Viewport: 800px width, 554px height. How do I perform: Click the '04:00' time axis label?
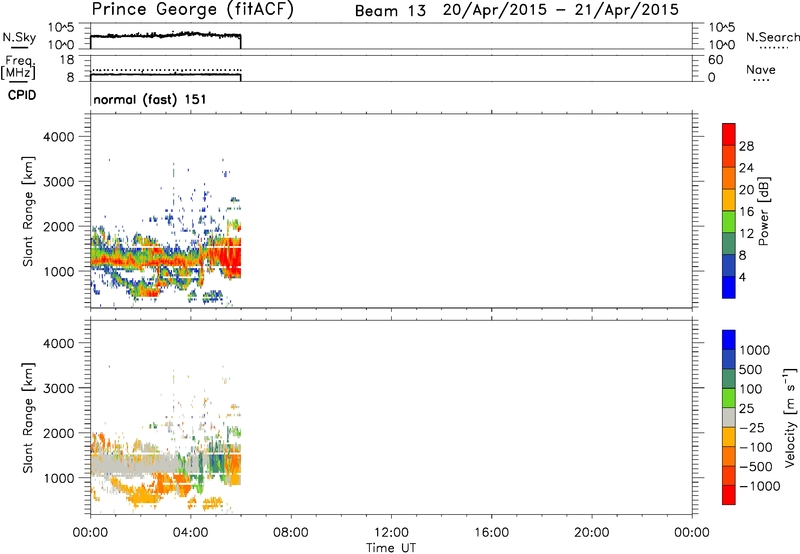191,533
